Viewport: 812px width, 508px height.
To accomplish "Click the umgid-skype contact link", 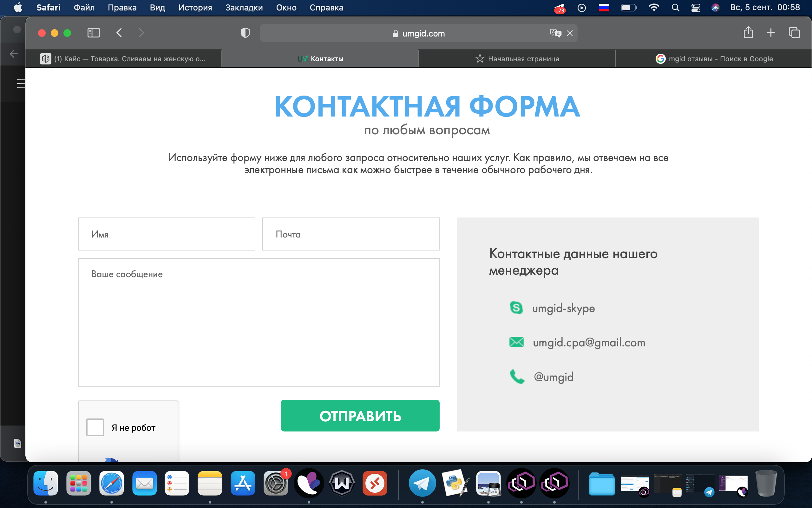I will click(x=563, y=308).
